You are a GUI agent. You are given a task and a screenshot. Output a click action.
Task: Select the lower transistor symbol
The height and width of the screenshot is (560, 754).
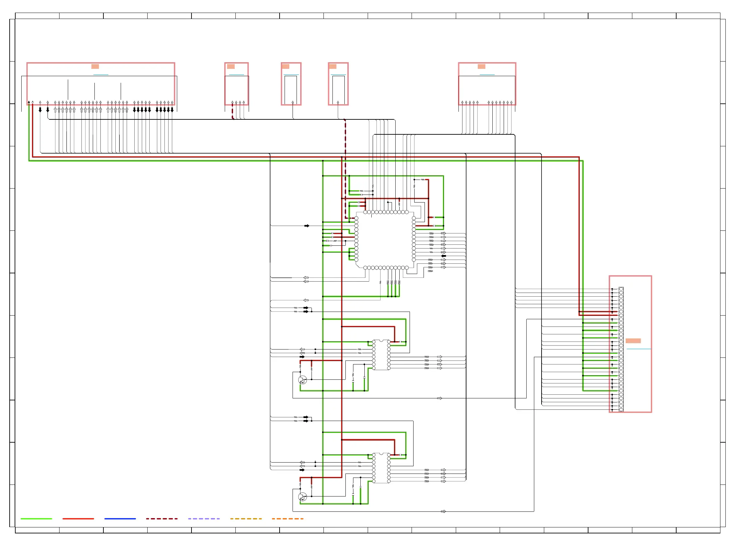coord(303,497)
